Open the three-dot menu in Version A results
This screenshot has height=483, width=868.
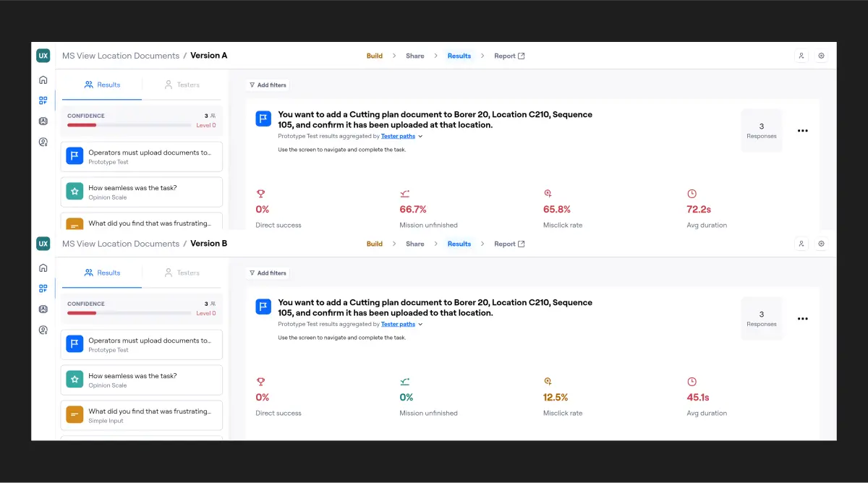(802, 131)
